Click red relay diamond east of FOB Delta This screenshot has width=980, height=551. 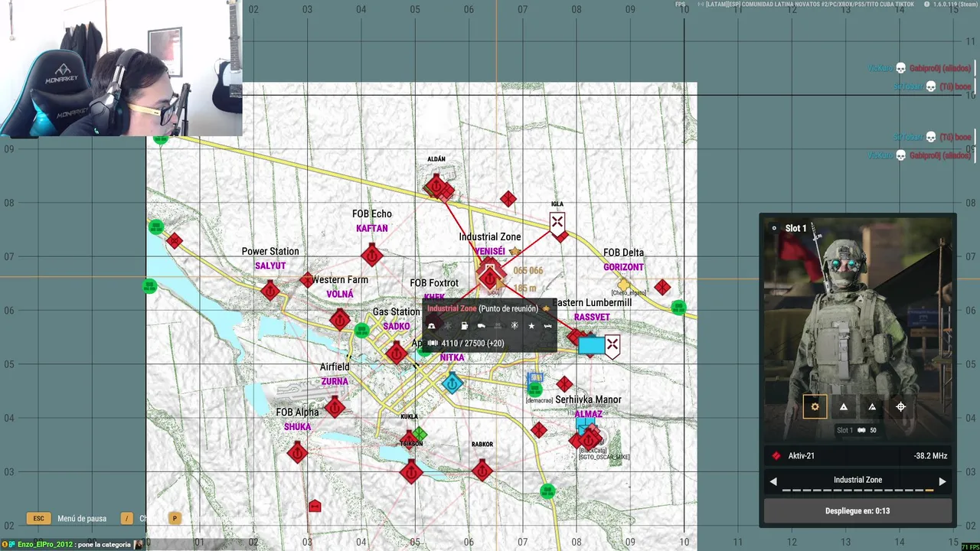(662, 288)
